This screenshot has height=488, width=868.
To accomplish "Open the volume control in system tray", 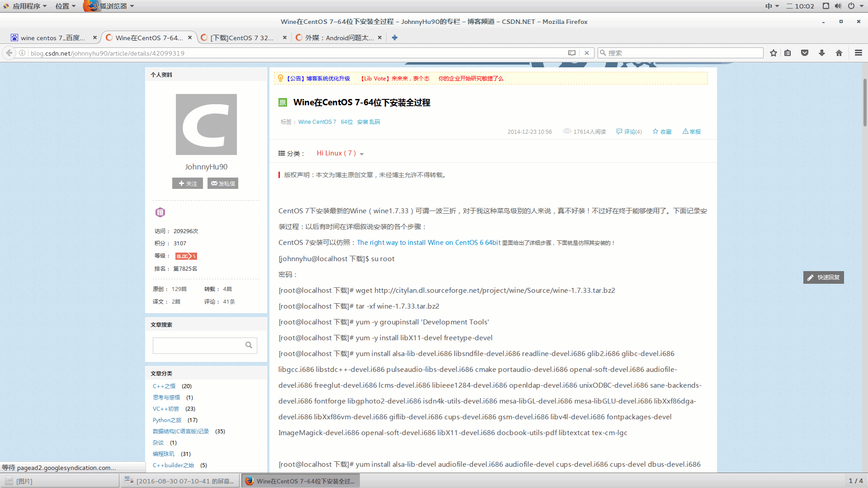I will coord(838,6).
